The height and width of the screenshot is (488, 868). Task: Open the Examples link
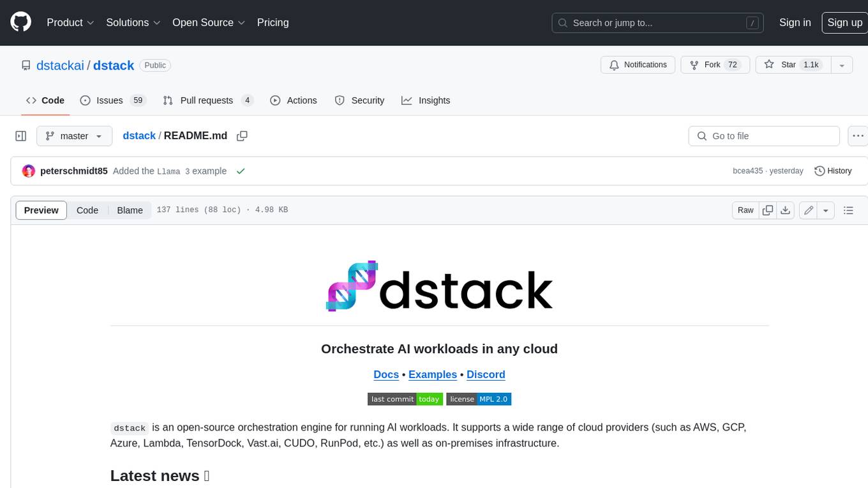(x=433, y=375)
